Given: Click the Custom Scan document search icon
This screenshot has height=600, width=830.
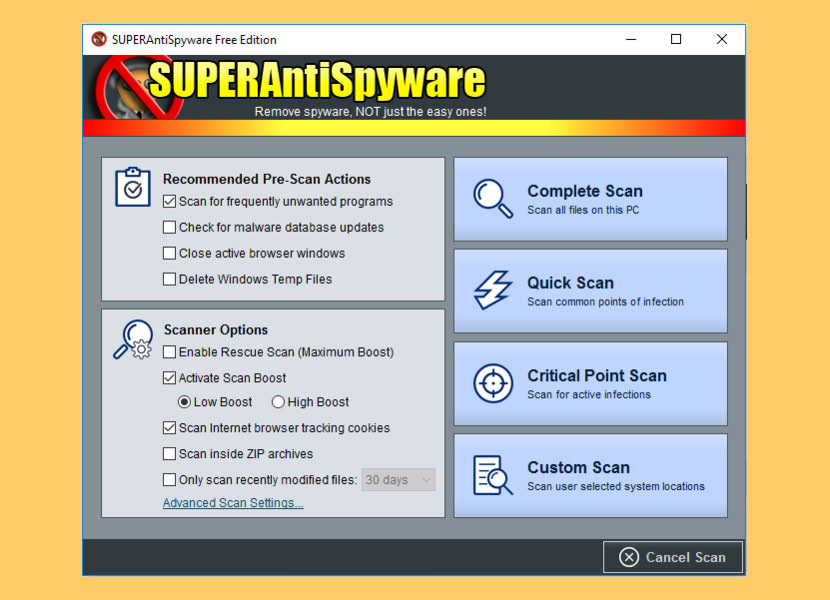Looking at the screenshot, I should 493,475.
